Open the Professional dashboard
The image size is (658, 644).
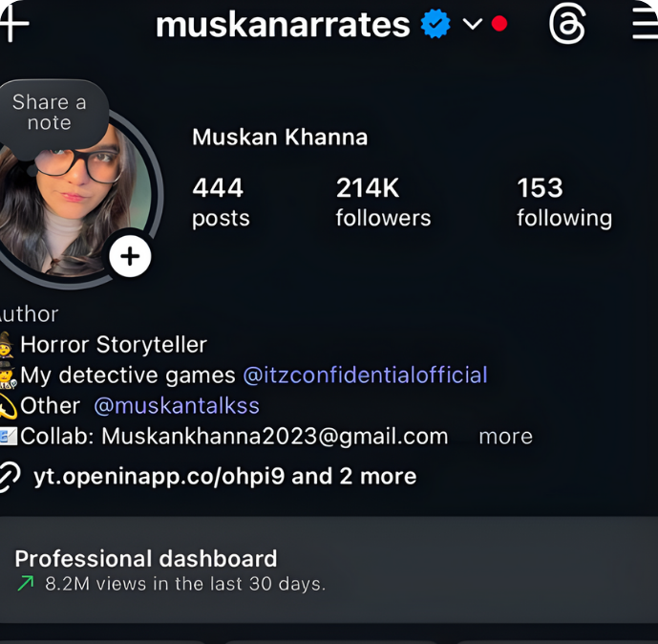(x=329, y=569)
